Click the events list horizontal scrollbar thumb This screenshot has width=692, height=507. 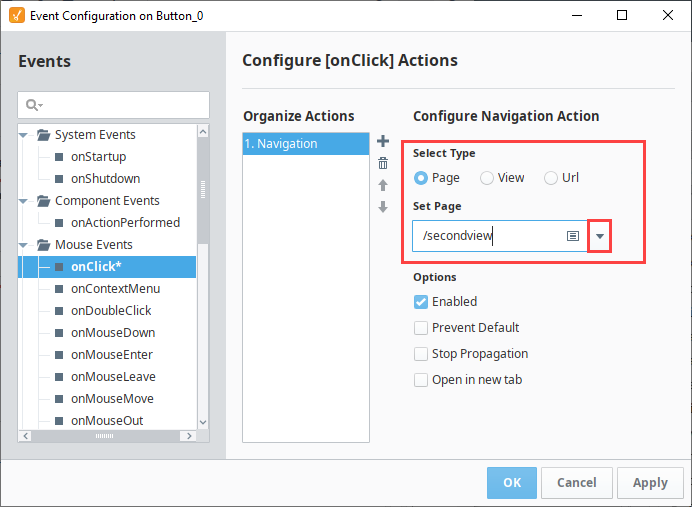(105, 436)
